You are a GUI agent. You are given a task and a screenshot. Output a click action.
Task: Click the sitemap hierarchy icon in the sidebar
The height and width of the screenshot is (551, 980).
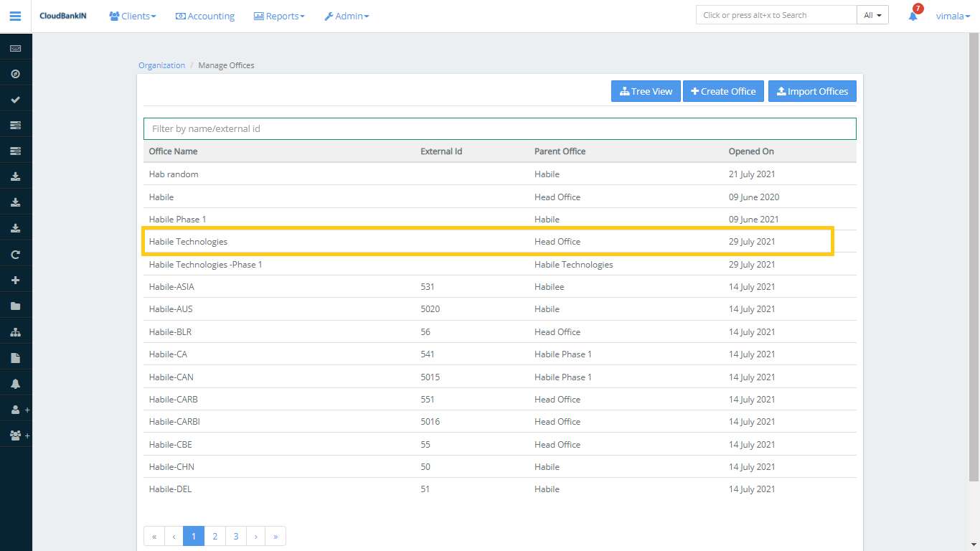click(16, 332)
